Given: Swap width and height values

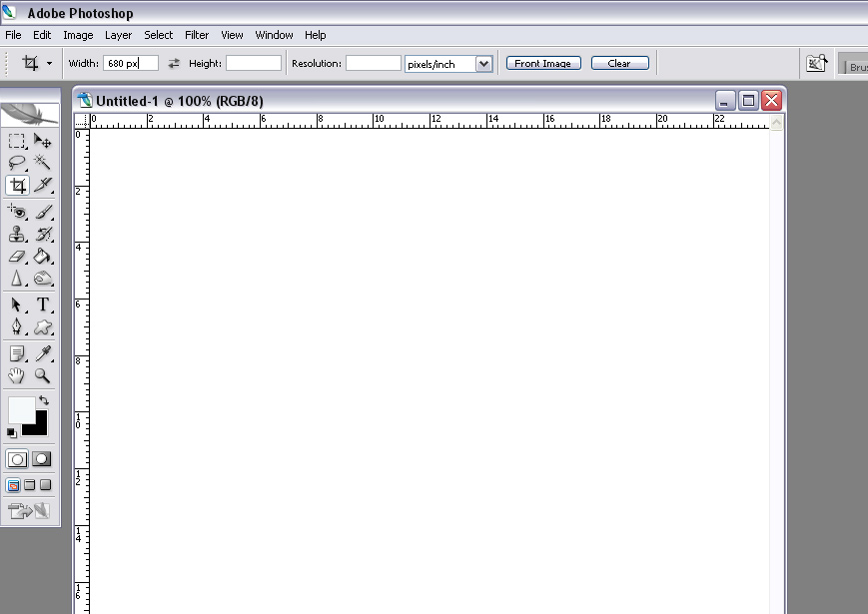Looking at the screenshot, I should coord(174,63).
